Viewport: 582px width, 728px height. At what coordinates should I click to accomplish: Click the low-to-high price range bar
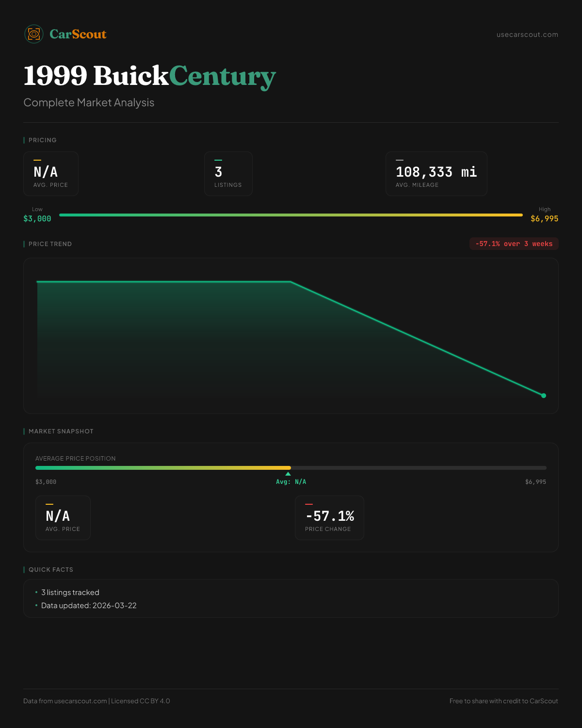click(x=291, y=215)
